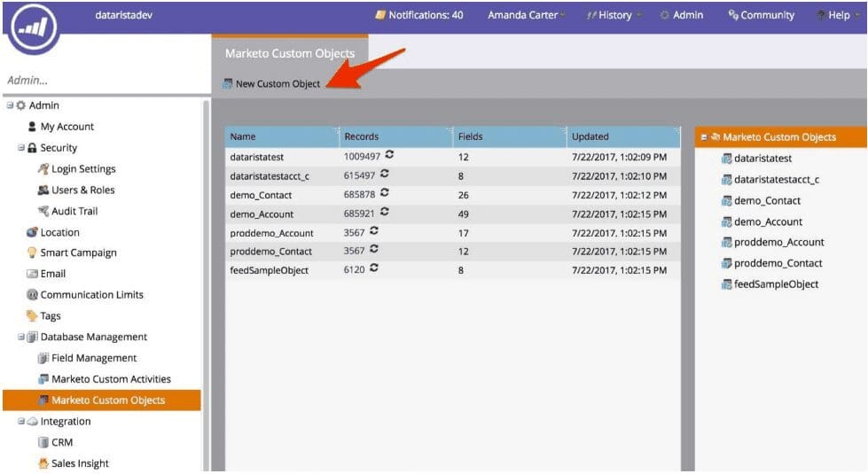Click the Communication Limits icon
Viewport: 868px width, 474px height.
[x=32, y=295]
